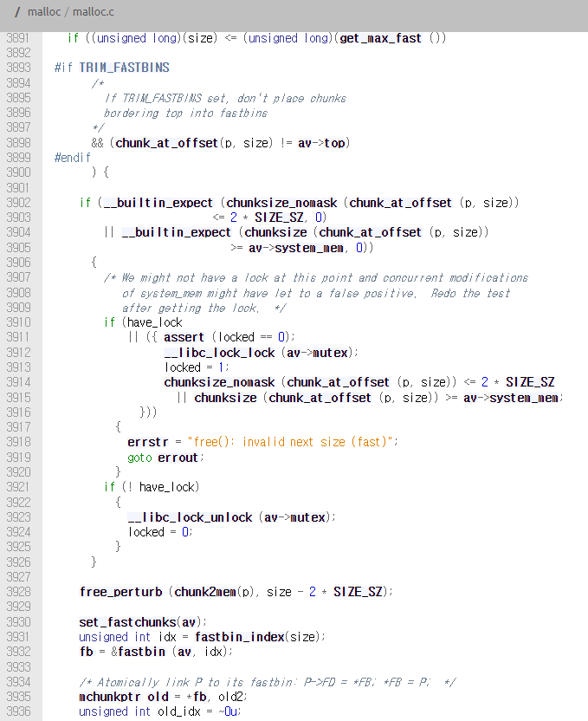This screenshot has width=588, height=721.
Task: Click line number 3921
Action: click(18, 487)
